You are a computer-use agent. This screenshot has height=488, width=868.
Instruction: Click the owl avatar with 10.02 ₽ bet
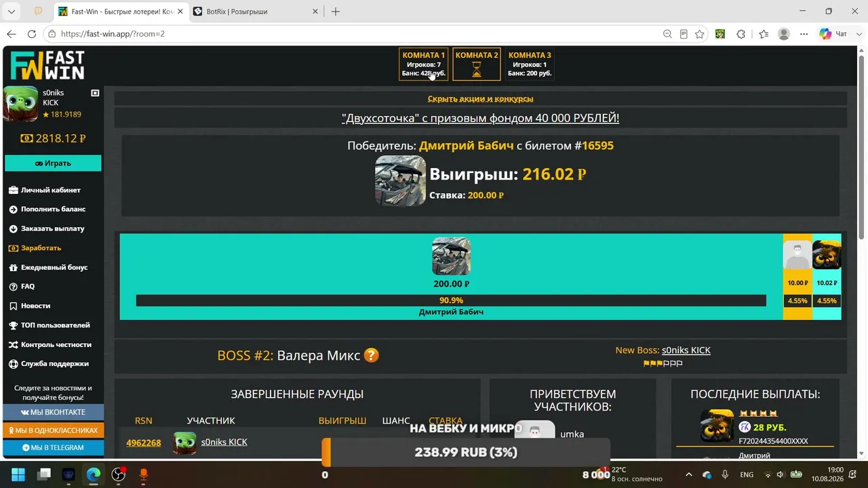point(827,255)
